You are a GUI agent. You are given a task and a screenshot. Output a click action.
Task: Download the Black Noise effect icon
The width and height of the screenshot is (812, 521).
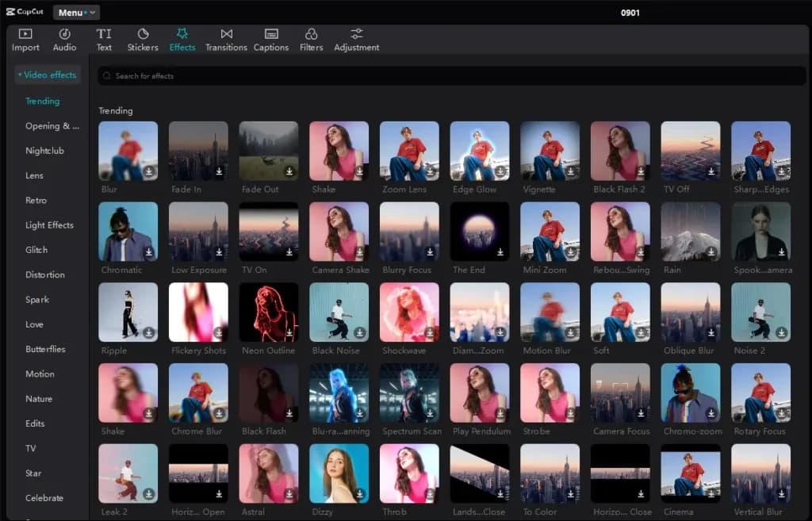pyautogui.click(x=360, y=332)
